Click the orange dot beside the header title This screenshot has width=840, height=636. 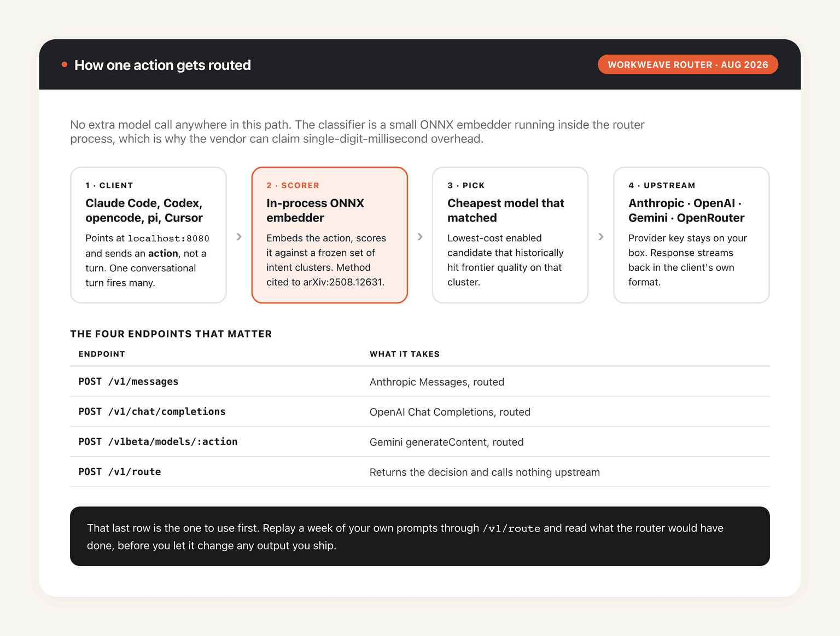click(65, 65)
